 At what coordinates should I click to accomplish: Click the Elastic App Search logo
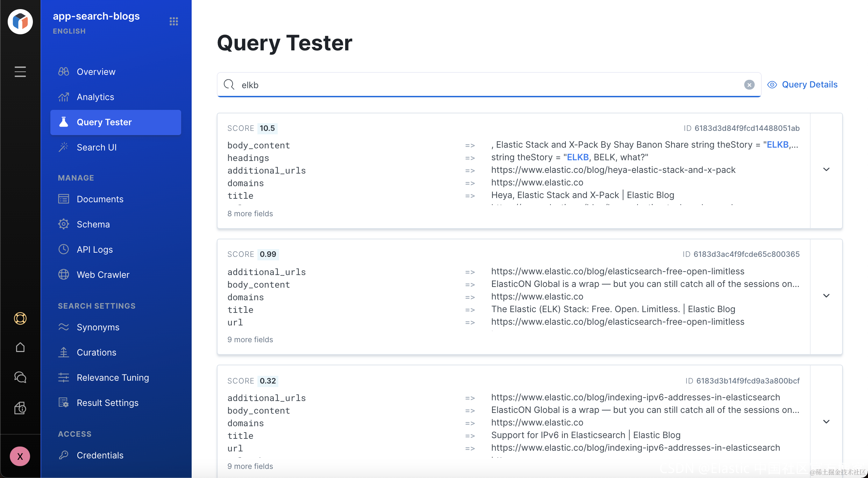tap(20, 22)
